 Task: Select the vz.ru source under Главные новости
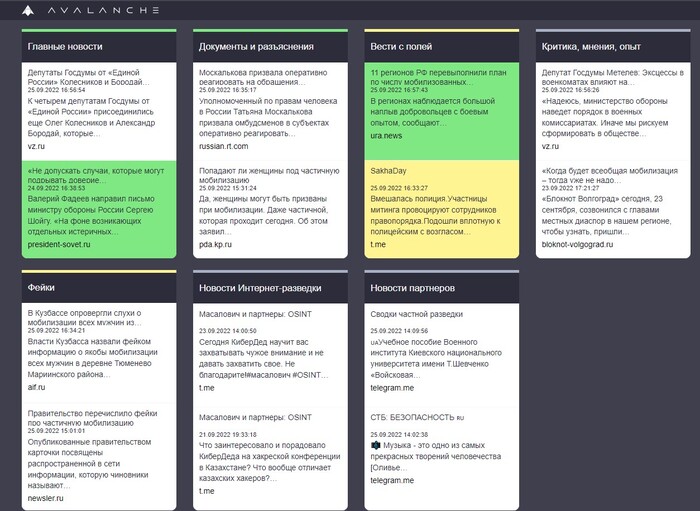(x=36, y=146)
